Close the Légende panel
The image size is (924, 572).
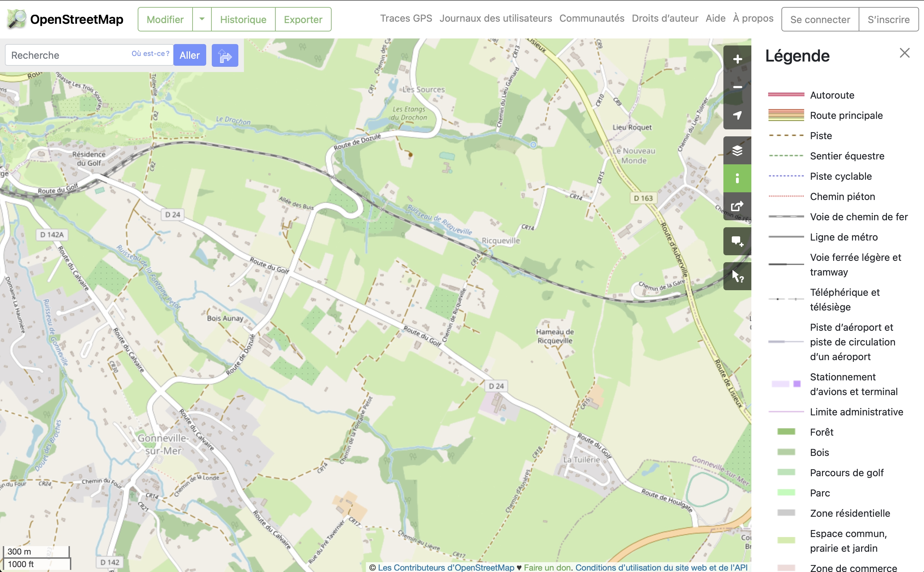pos(904,53)
